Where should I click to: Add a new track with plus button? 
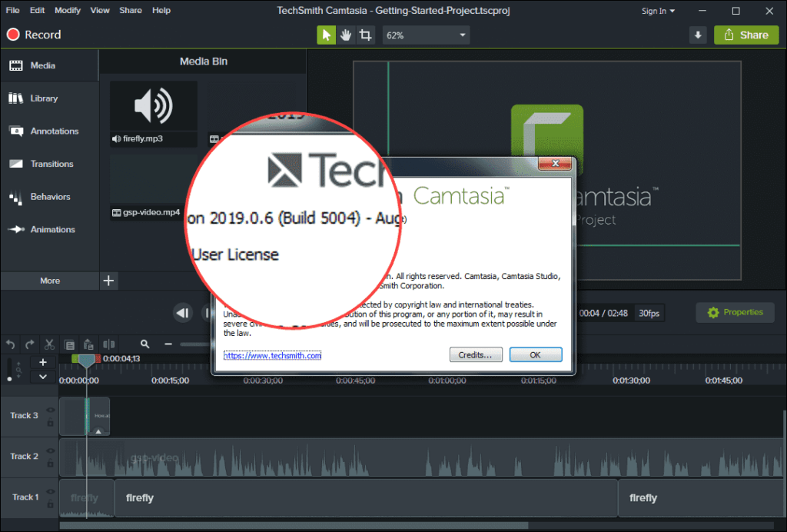(43, 362)
